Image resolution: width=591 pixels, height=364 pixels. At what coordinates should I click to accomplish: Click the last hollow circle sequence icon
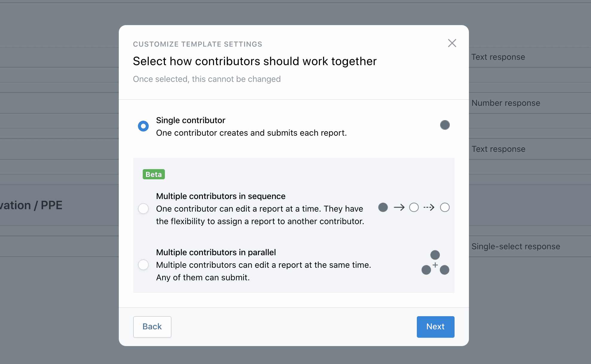[445, 207]
